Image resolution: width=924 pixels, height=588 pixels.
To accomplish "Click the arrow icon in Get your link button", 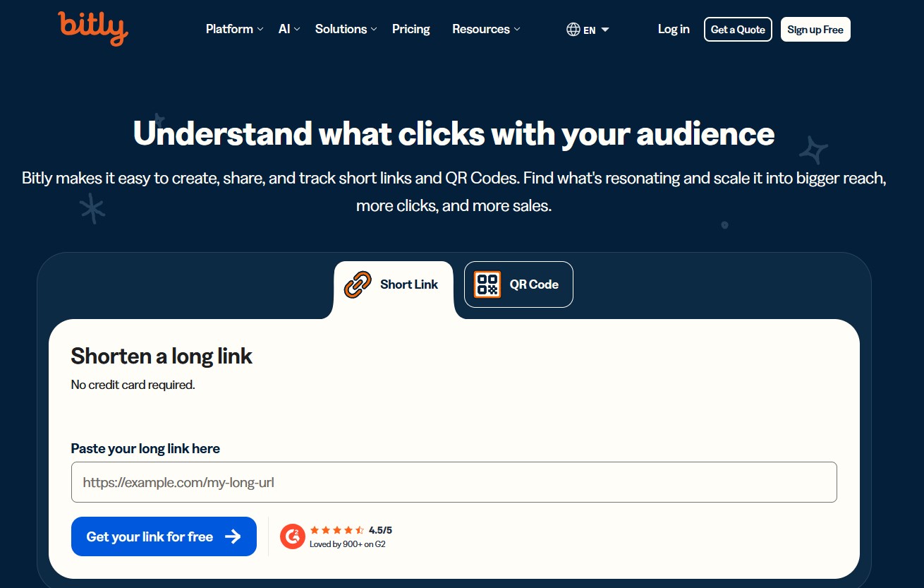I will [x=233, y=536].
